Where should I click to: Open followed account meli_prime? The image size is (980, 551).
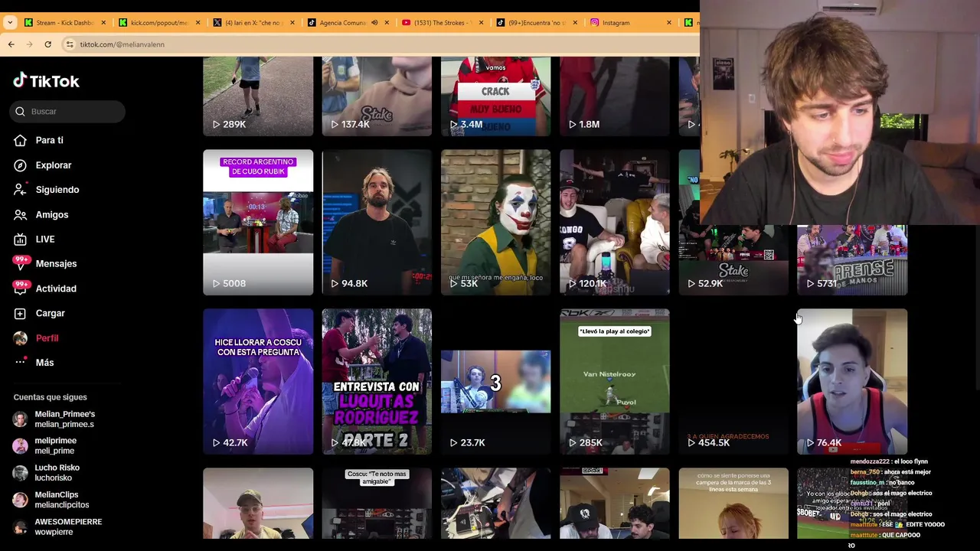pos(55,446)
